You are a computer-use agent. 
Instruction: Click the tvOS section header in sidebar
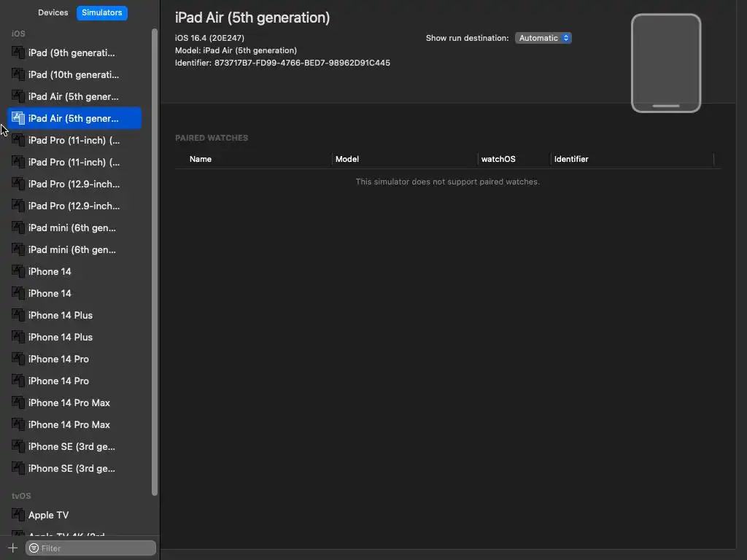(21, 496)
